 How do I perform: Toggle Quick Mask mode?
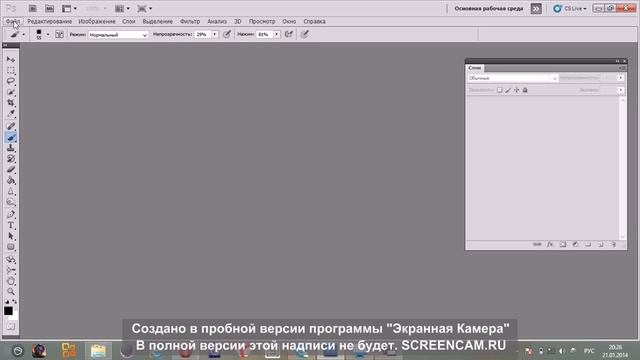click(11, 327)
